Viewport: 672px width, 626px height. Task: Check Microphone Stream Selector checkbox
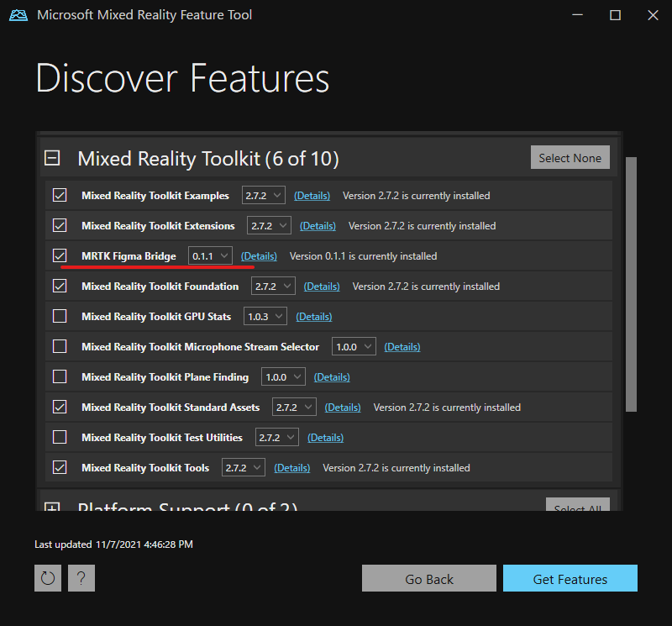(60, 346)
